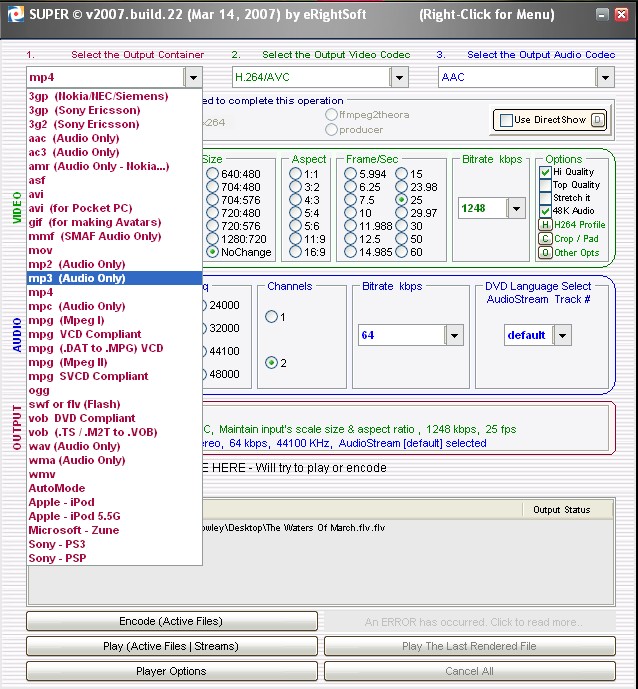Choose swf or flv (Flash) container

[114, 404]
